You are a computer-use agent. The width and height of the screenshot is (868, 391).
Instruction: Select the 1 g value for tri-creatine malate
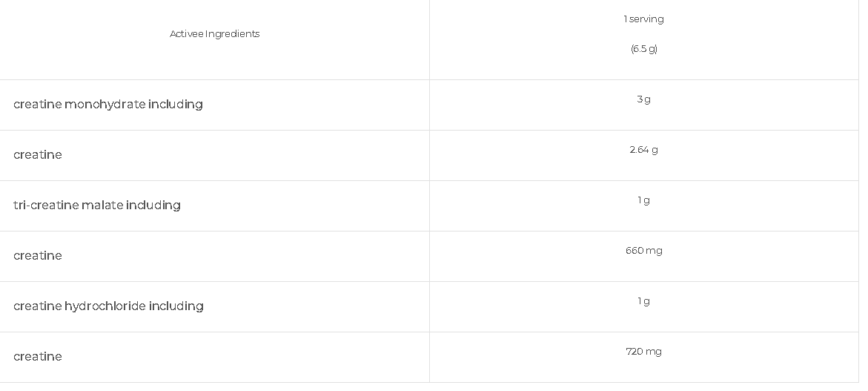click(643, 200)
